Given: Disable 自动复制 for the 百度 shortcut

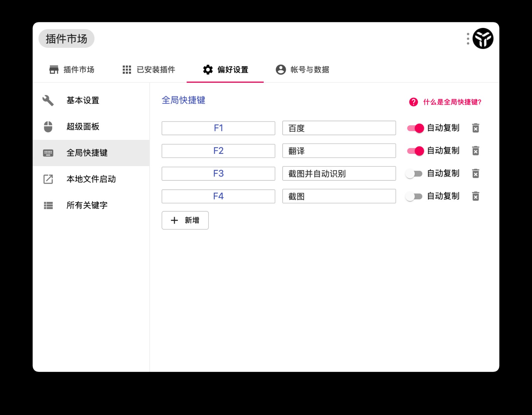Looking at the screenshot, I should (x=415, y=128).
